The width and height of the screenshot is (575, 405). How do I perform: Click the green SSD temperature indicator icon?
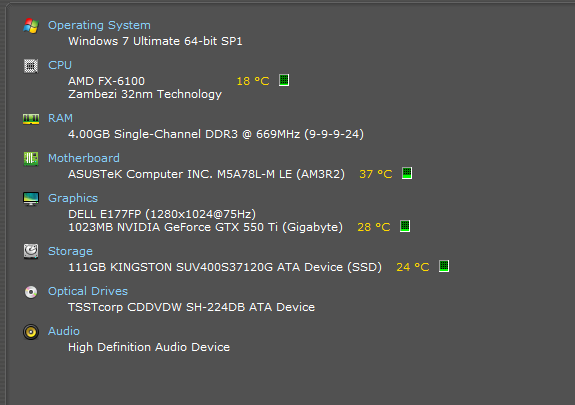point(444,266)
